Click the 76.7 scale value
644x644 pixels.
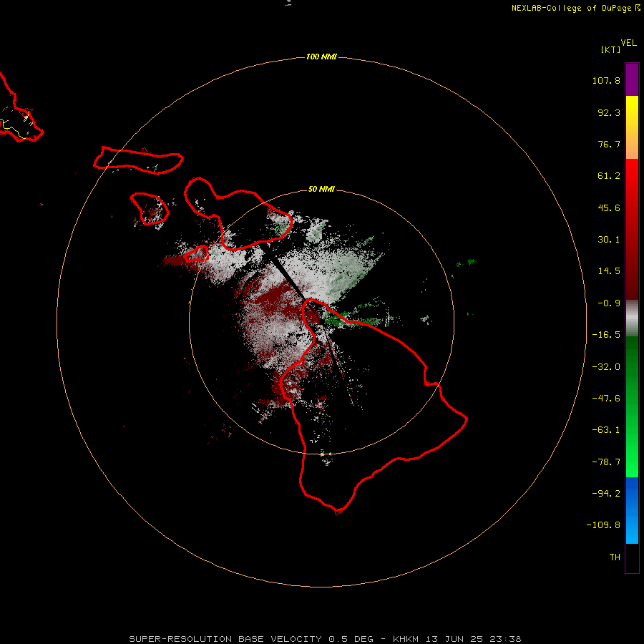tap(609, 144)
